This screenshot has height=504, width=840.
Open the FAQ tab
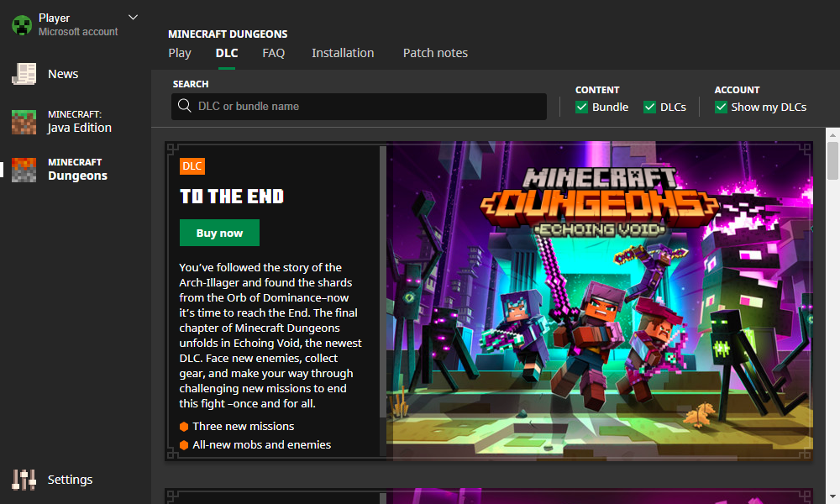coord(273,53)
